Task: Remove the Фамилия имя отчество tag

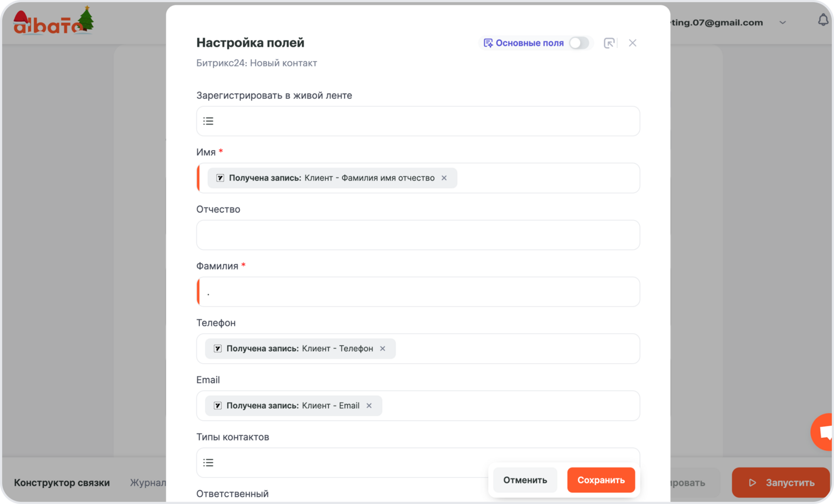Action: pos(444,178)
